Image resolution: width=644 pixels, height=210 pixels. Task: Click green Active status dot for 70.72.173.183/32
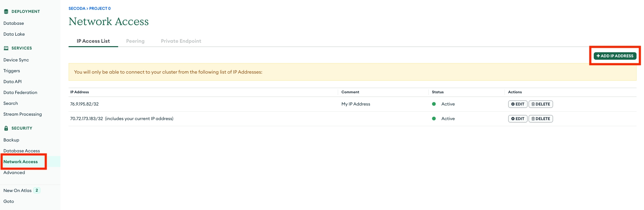pyautogui.click(x=434, y=119)
